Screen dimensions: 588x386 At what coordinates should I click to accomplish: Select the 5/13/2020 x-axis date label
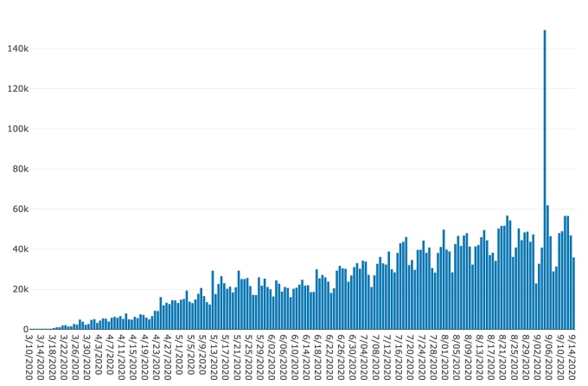tap(214, 357)
